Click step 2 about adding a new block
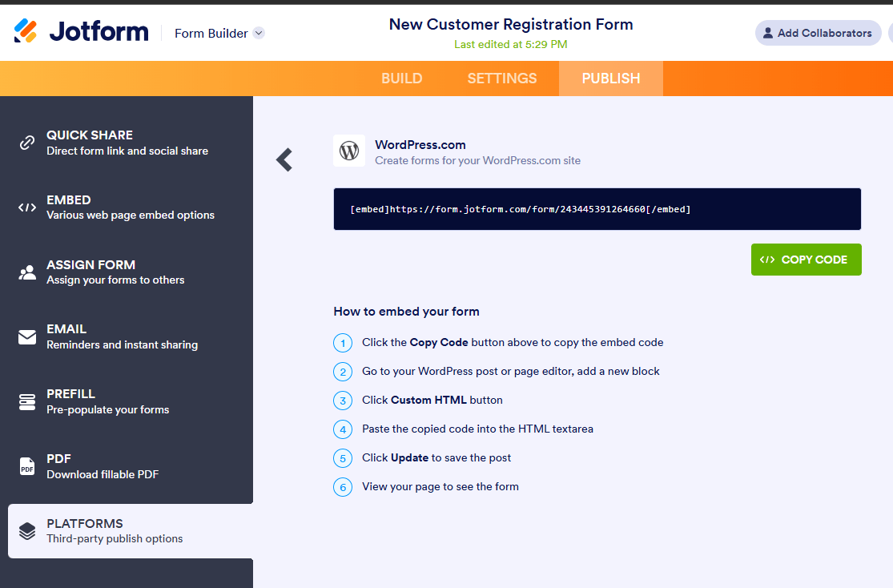Viewport: 893px width, 588px height. [511, 372]
